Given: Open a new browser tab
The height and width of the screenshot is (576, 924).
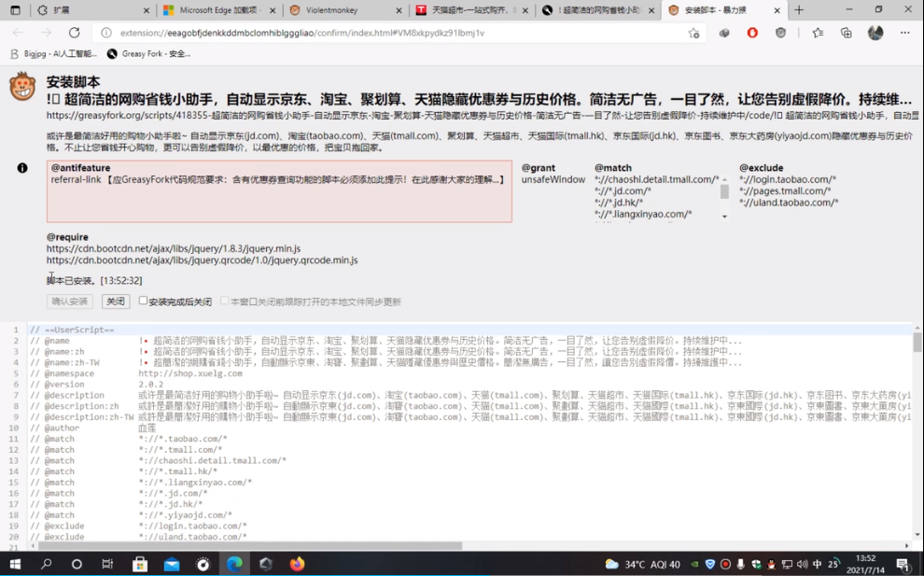Looking at the screenshot, I should click(x=799, y=10).
